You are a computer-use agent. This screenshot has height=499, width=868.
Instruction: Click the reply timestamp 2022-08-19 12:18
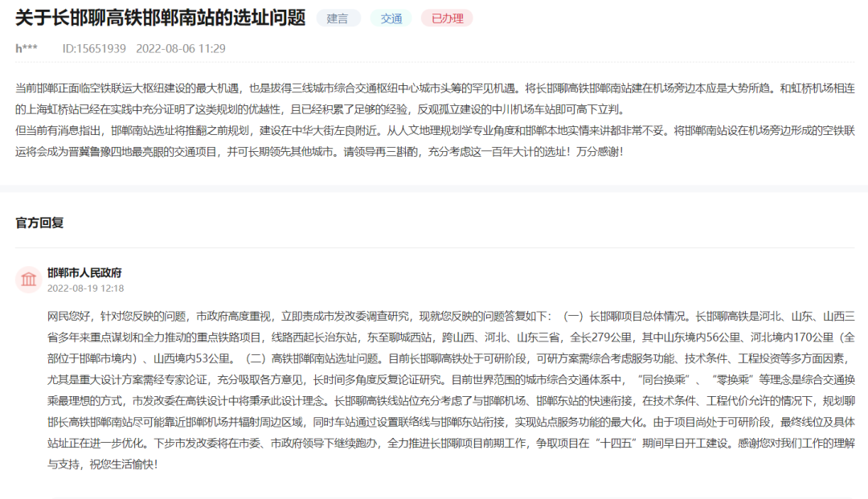click(85, 288)
